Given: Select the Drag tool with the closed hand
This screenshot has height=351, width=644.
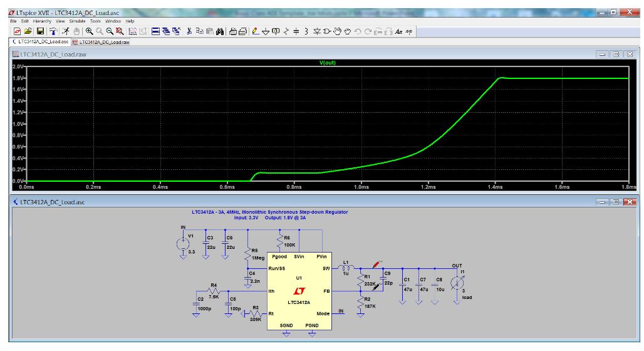Looking at the screenshot, I should 348,31.
